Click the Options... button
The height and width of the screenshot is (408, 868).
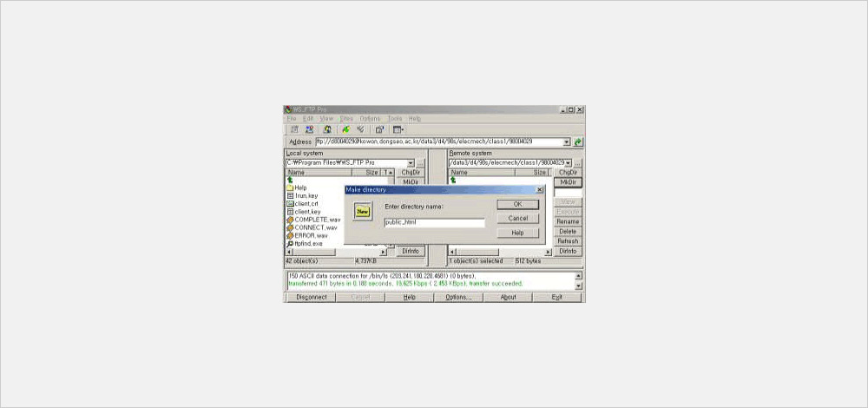459,297
